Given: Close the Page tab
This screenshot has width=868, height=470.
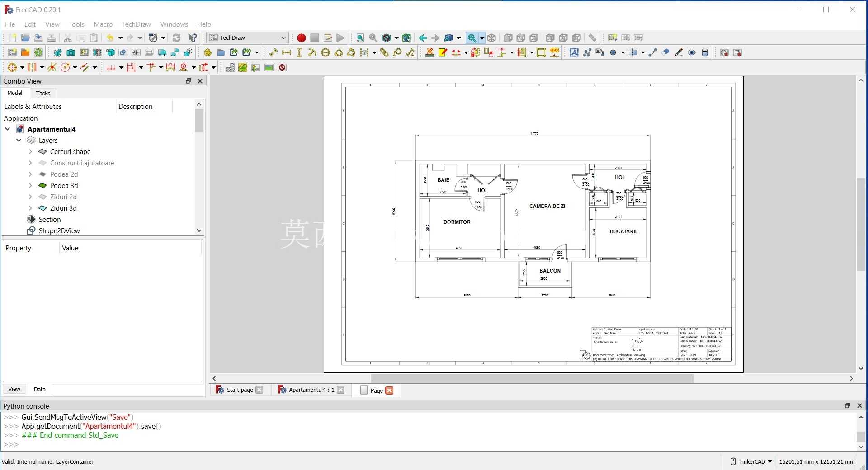Looking at the screenshot, I should 389,390.
